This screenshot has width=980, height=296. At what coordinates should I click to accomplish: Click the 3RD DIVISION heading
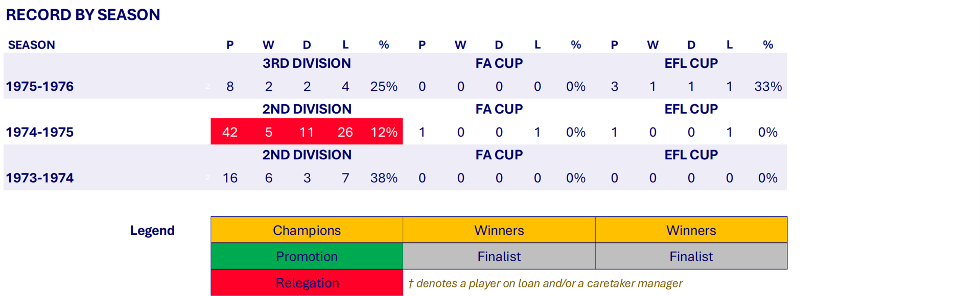point(307,63)
